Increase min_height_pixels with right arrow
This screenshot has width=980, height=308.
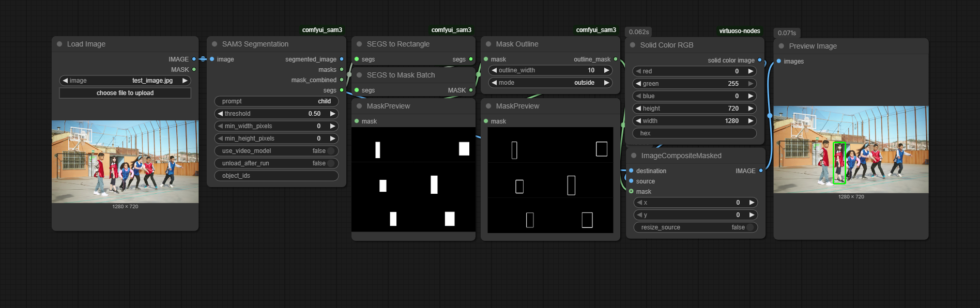tap(333, 138)
